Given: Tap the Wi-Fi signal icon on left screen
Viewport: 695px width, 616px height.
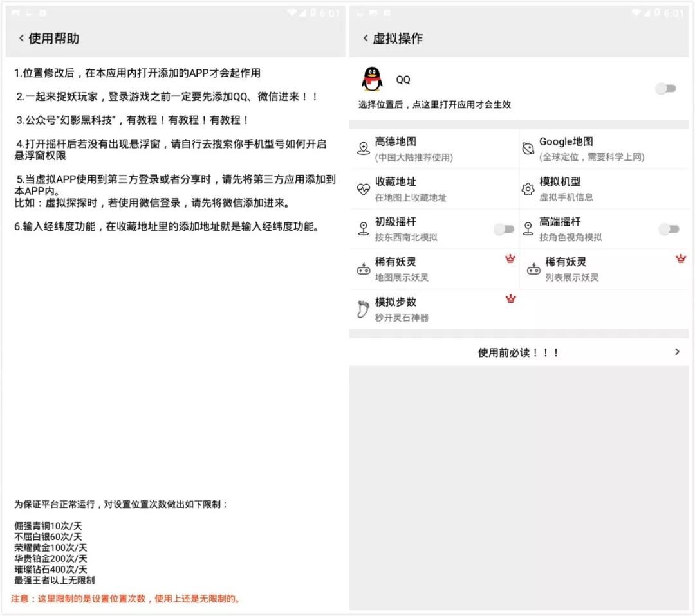Looking at the screenshot, I should click(292, 13).
